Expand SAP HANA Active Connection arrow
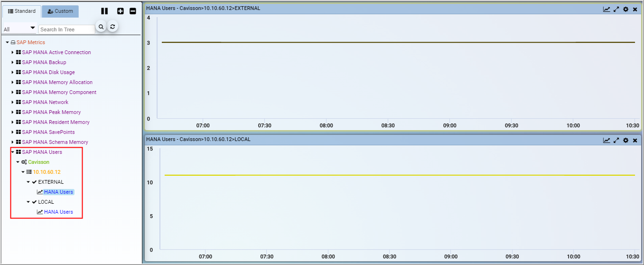This screenshot has width=644, height=265. point(13,53)
